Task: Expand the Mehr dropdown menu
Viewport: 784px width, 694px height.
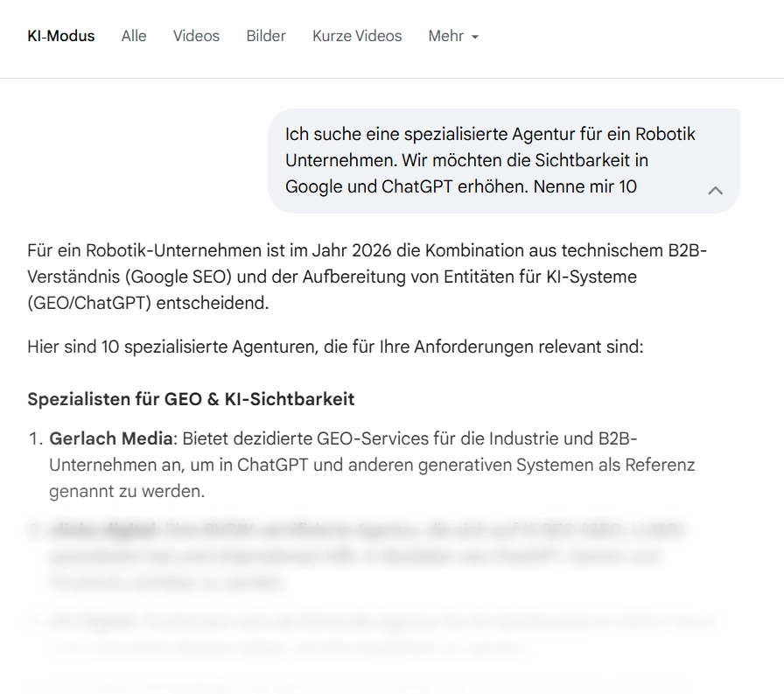Action: click(x=446, y=36)
